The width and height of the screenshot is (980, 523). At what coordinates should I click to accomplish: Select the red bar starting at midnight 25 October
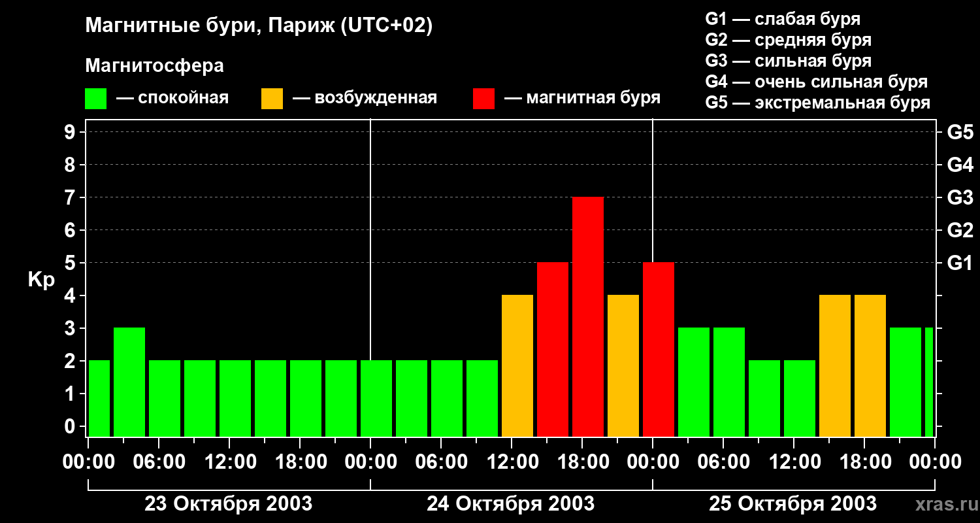tap(658, 349)
